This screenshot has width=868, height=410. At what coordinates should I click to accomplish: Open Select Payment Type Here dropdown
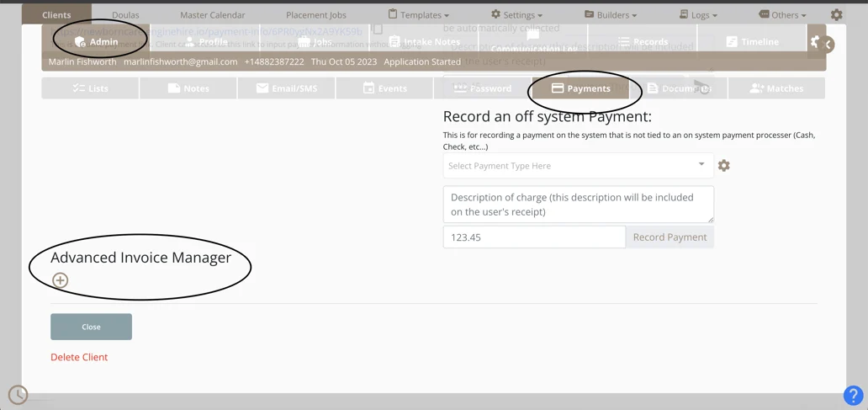point(578,166)
